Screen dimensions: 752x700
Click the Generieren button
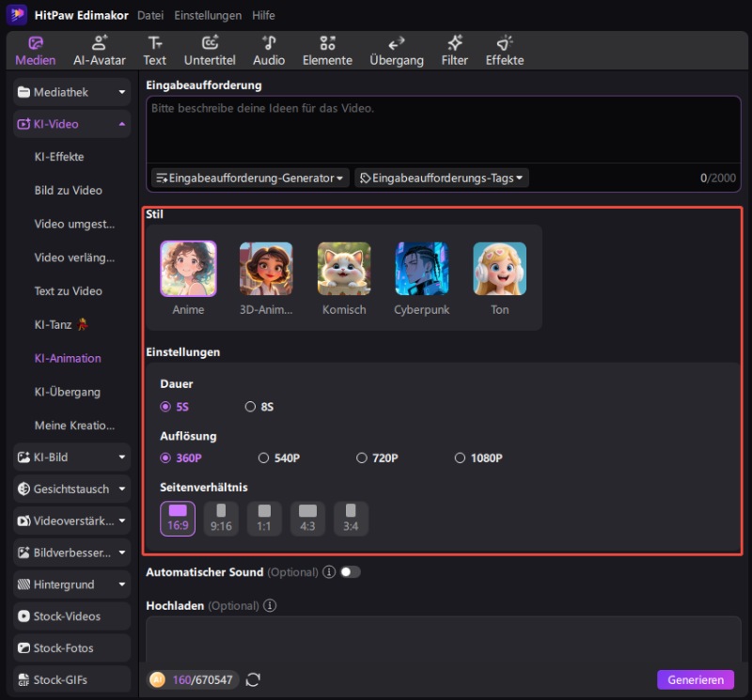pyautogui.click(x=695, y=680)
